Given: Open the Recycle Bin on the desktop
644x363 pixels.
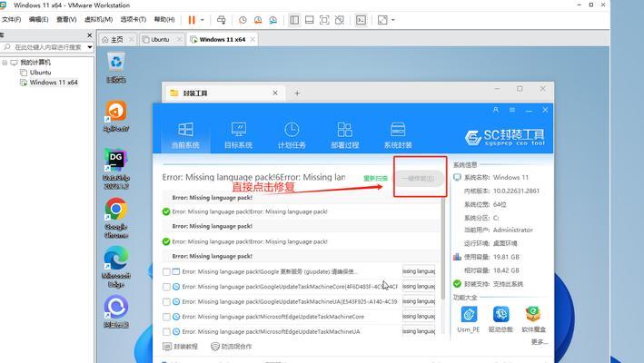Looking at the screenshot, I should point(116,68).
